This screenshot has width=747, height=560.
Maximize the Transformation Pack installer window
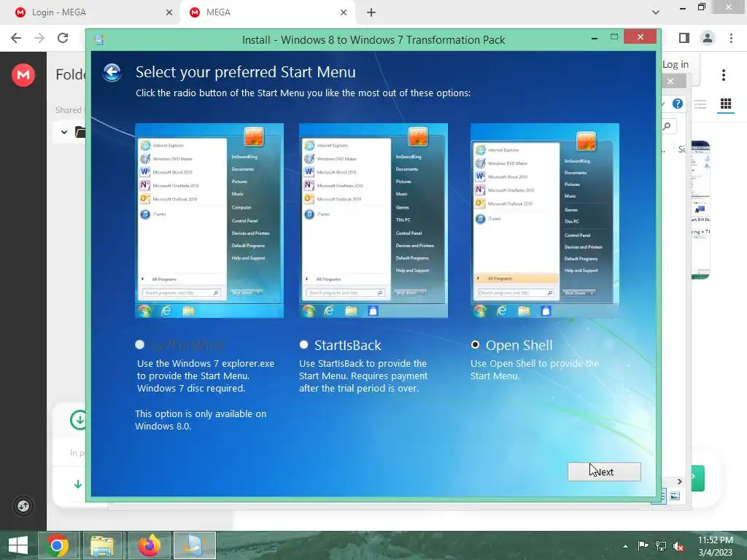click(614, 36)
